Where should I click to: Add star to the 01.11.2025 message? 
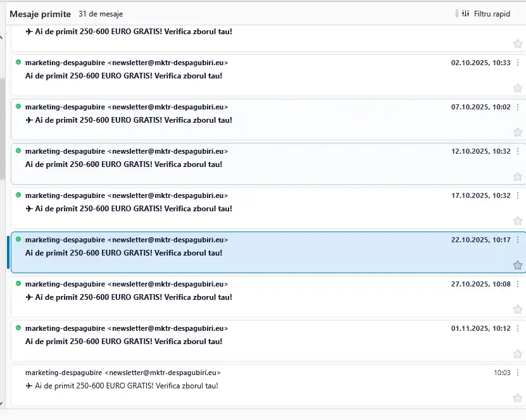[x=518, y=354]
